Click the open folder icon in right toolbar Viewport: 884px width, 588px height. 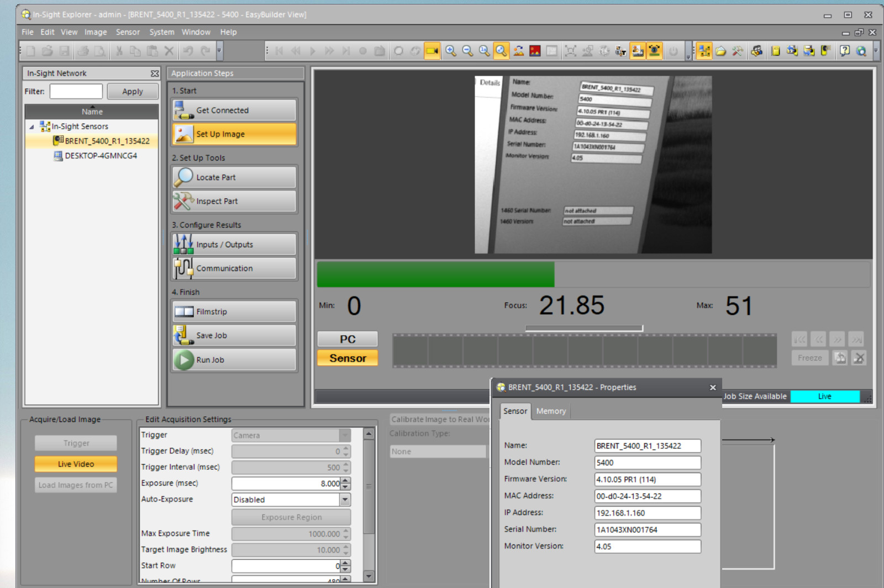(x=720, y=51)
